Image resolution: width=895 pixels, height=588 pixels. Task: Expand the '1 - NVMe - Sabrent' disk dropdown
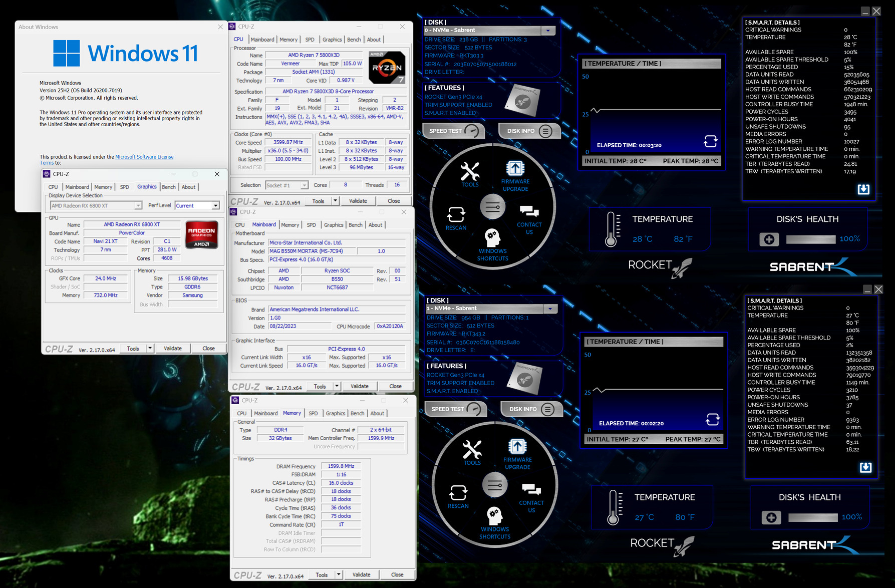coord(550,309)
